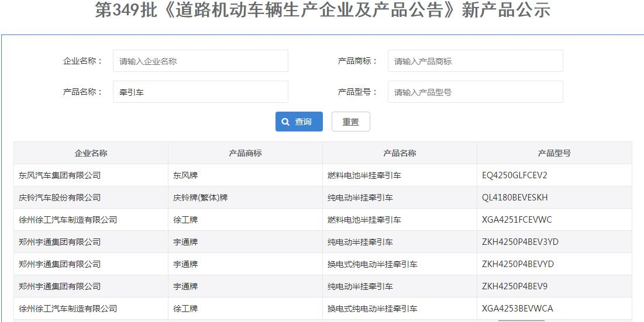The image size is (644, 322).
Task: Click the 企业名称 column header
Action: pos(91,153)
